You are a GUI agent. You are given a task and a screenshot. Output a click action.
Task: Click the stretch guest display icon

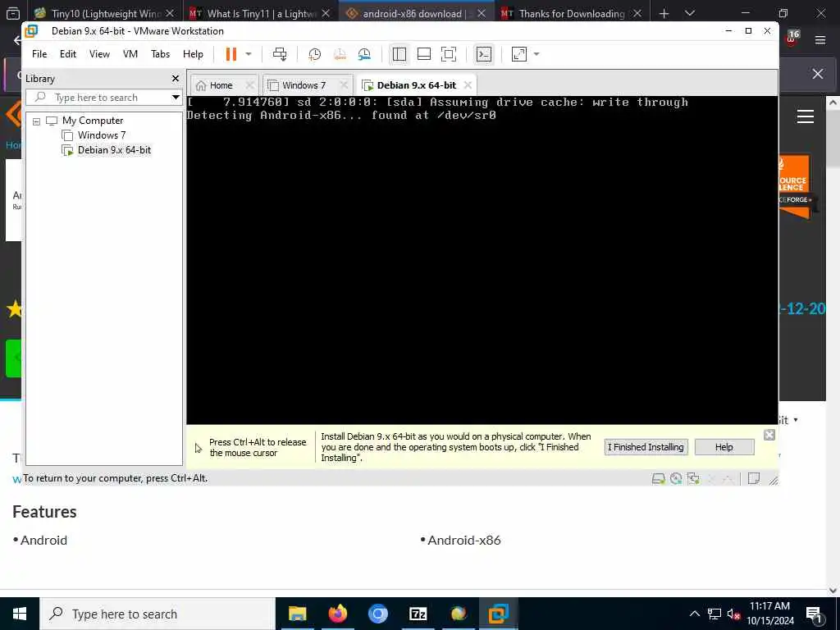click(519, 54)
